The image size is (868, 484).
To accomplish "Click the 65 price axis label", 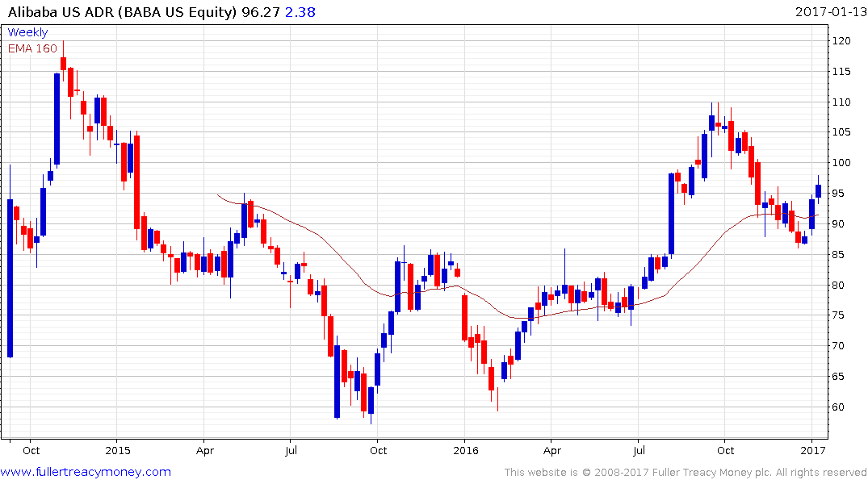I will 838,376.
